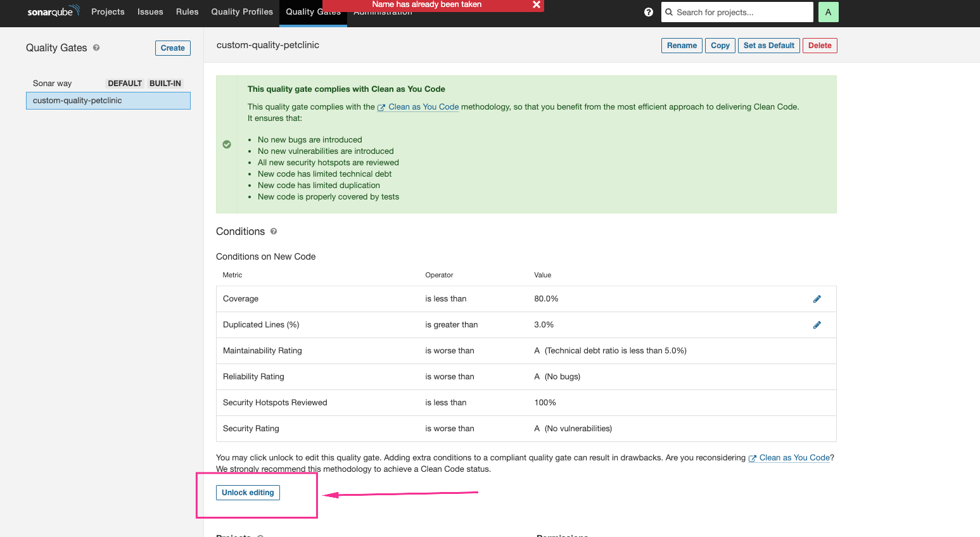Click the SonarQube logo
Viewport: 980px width, 537px height.
tap(53, 11)
